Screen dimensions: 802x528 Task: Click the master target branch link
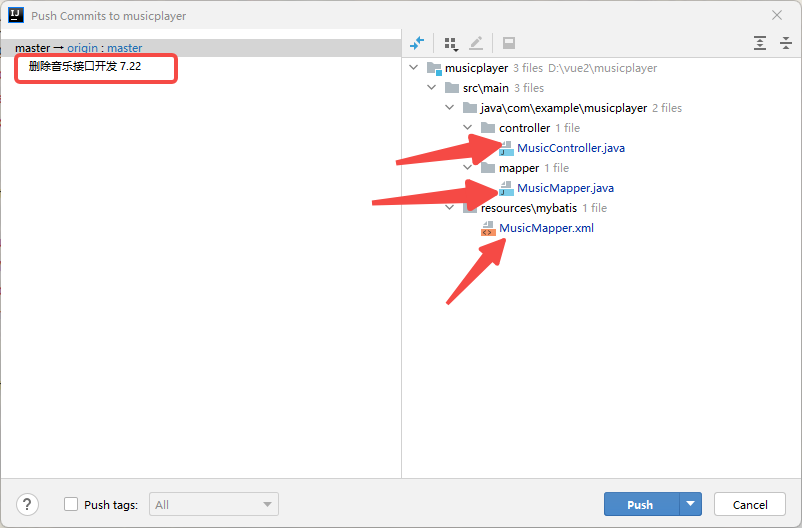[x=124, y=48]
